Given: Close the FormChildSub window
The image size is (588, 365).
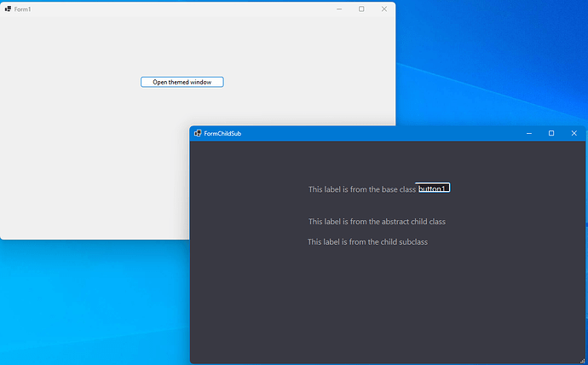Looking at the screenshot, I should click(574, 133).
